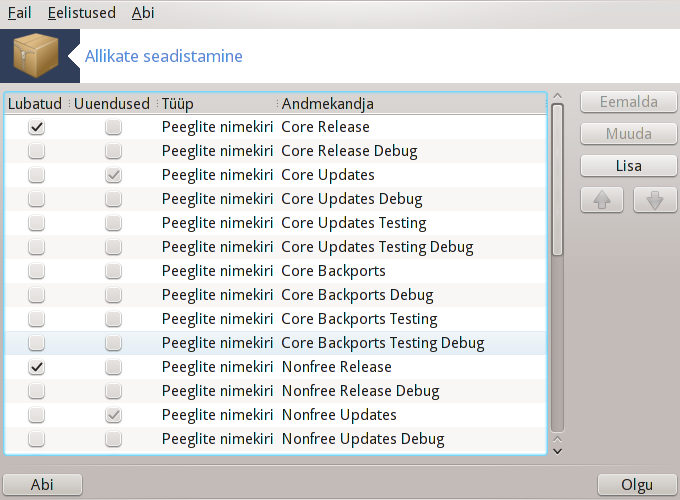Click the vertical scrollbar thumb

click(x=558, y=180)
